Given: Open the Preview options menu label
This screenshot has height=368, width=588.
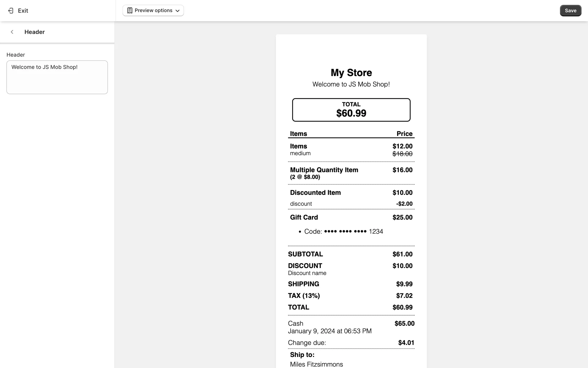Looking at the screenshot, I should [x=153, y=10].
